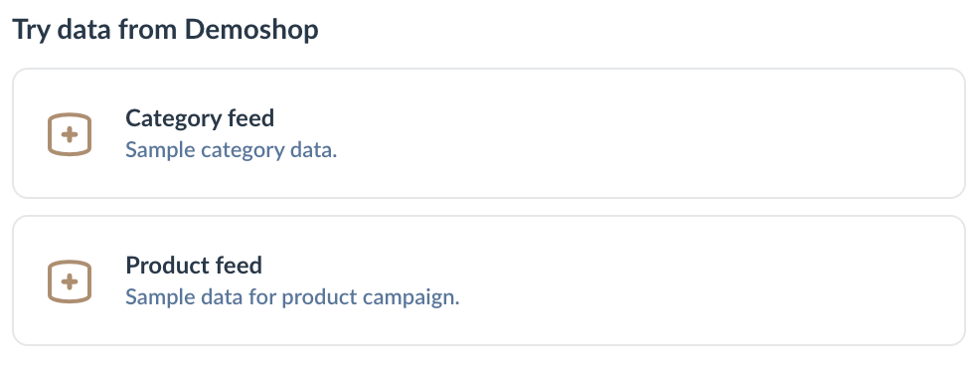Select the plus icon beside Product feed
The image size is (980, 368).
[70, 281]
